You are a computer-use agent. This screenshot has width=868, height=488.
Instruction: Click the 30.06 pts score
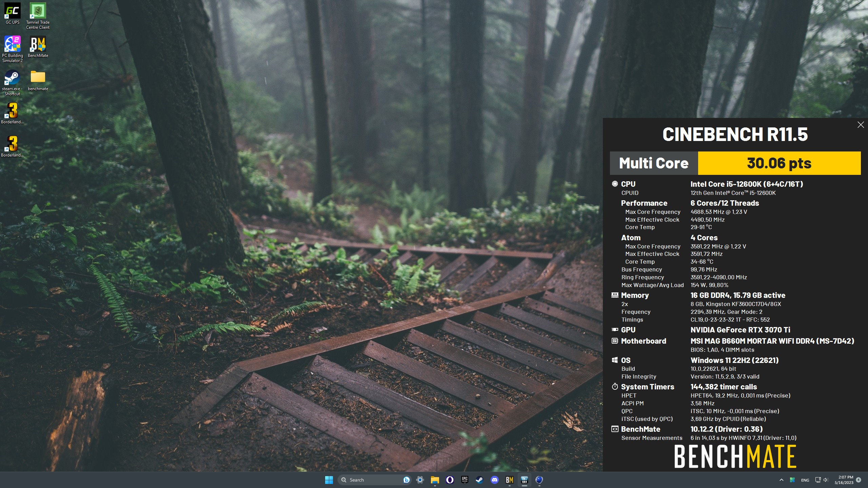click(779, 163)
